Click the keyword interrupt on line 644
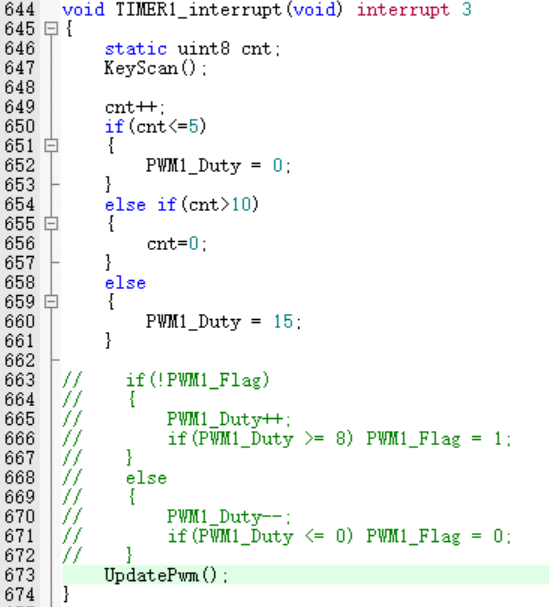Viewport: 549px width, 607px height. (x=403, y=10)
